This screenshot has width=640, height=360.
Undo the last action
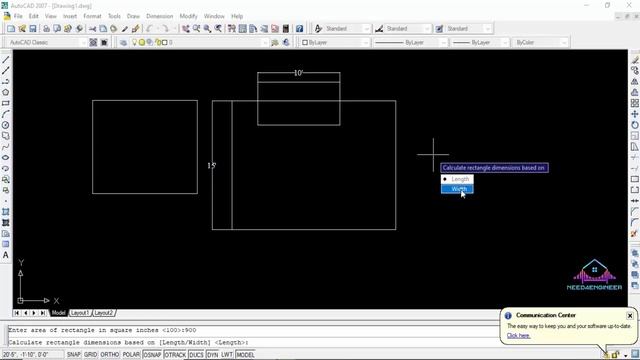pos(149,29)
